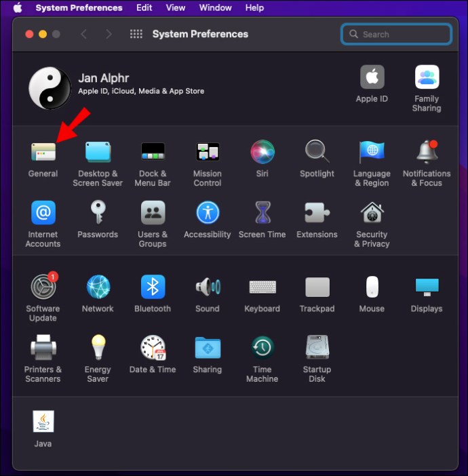This screenshot has height=476, width=468.
Task: Open Bluetooth settings
Action: click(153, 287)
